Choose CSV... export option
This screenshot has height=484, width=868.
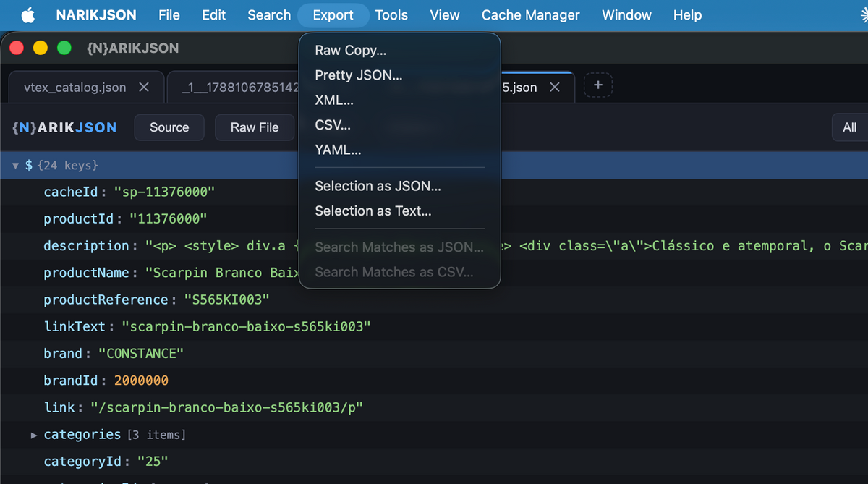[400, 125]
